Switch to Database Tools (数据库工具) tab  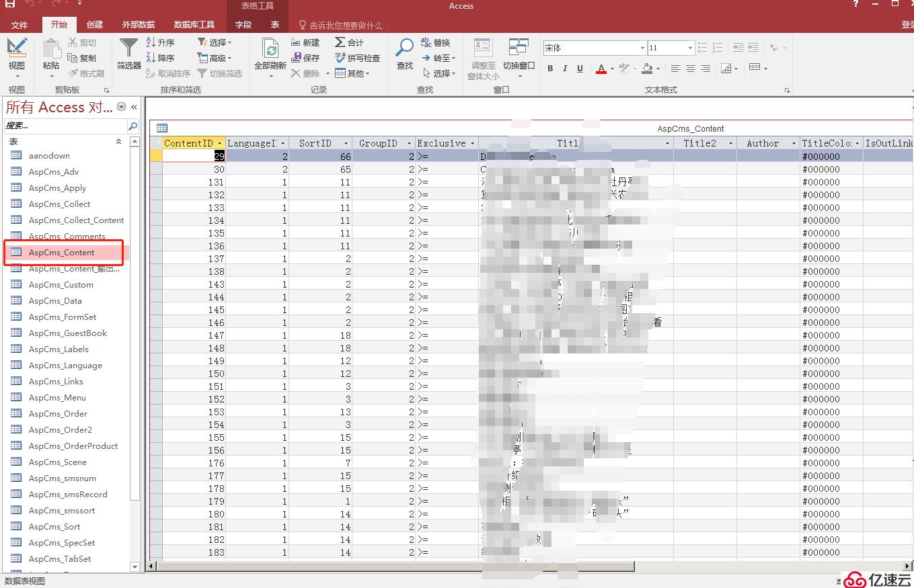[194, 25]
